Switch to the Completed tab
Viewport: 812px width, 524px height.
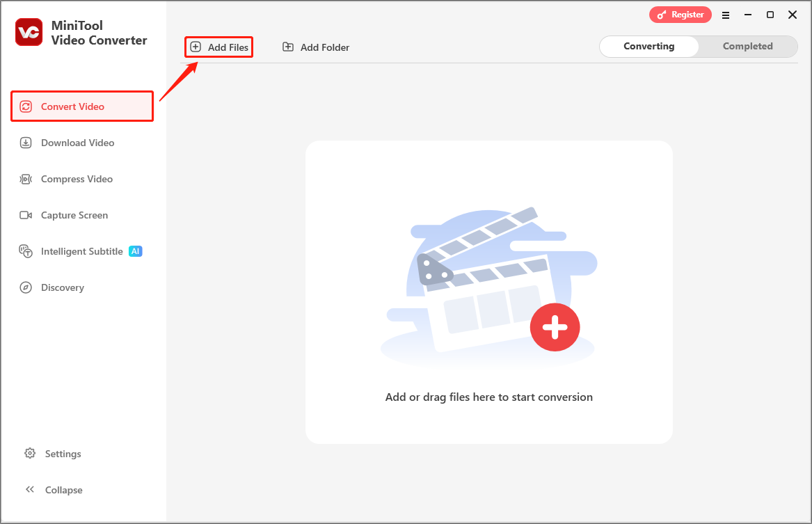pos(747,46)
